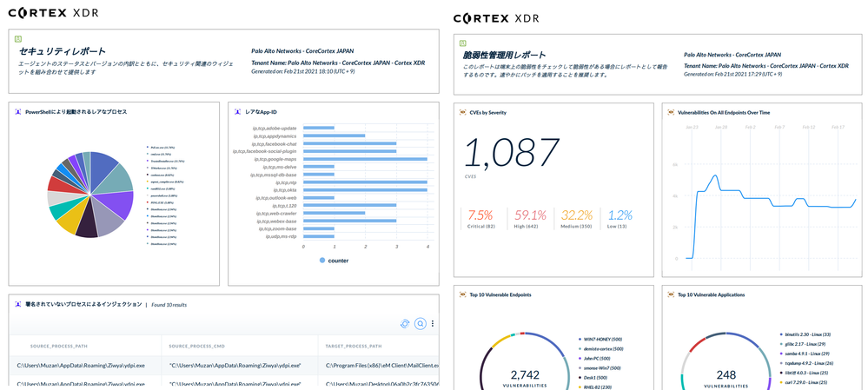868x390 pixels.
Task: Click the セキュリティレポート report title
Action: [x=62, y=51]
